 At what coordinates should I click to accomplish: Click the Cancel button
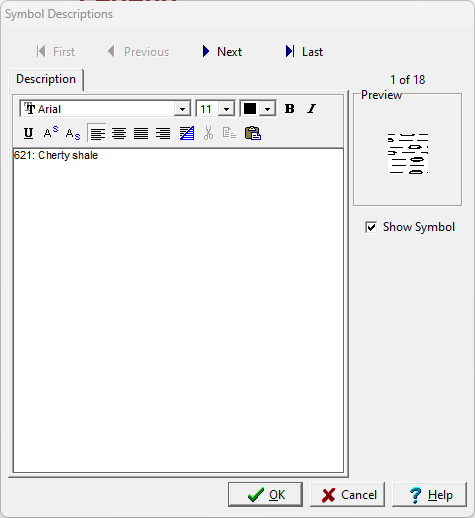pos(347,495)
